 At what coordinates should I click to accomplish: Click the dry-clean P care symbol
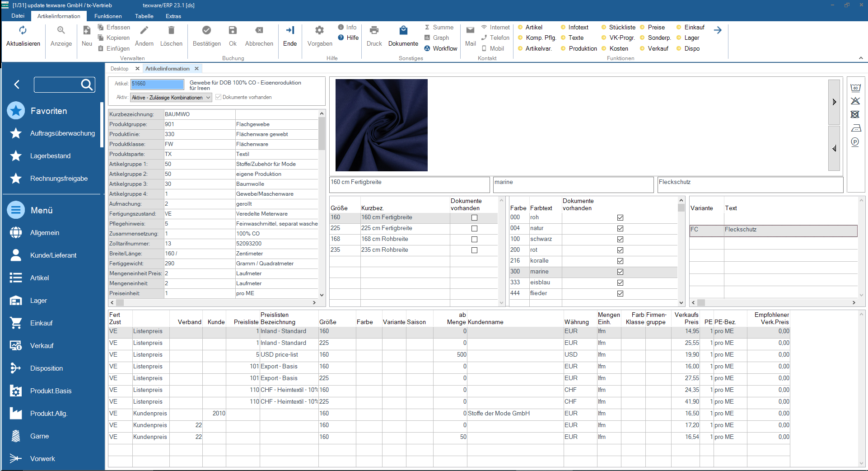click(855, 142)
